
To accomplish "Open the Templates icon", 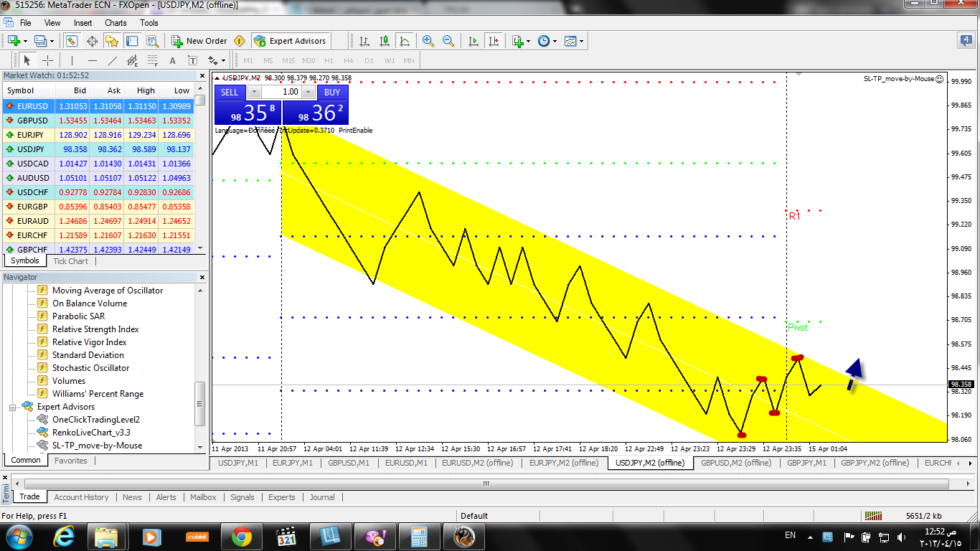I will pos(570,41).
